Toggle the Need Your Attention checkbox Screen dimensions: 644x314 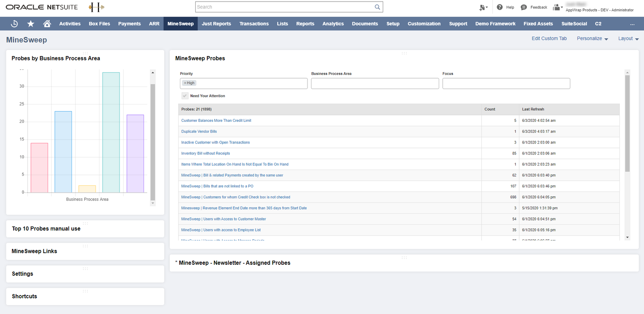coord(185,96)
